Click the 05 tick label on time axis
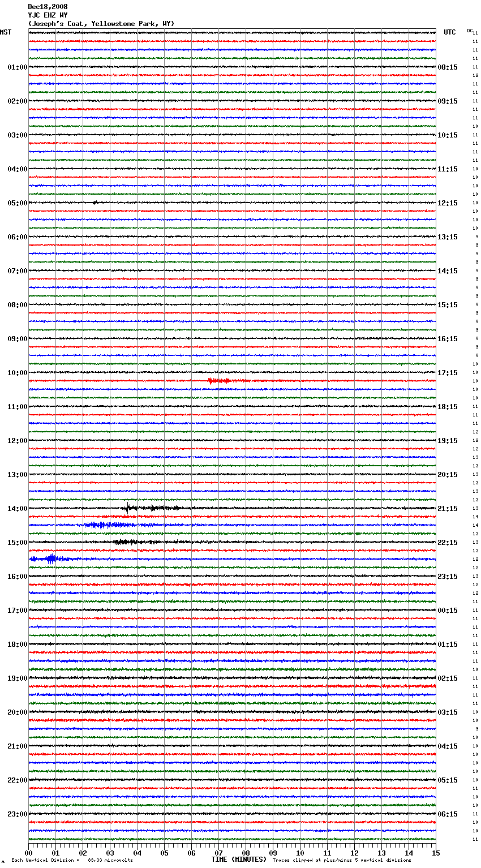481x868 pixels. [165, 853]
